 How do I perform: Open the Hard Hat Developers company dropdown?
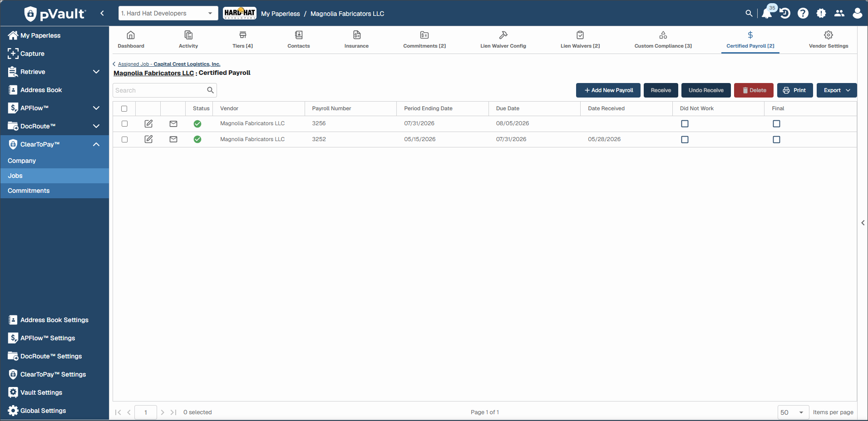click(168, 13)
